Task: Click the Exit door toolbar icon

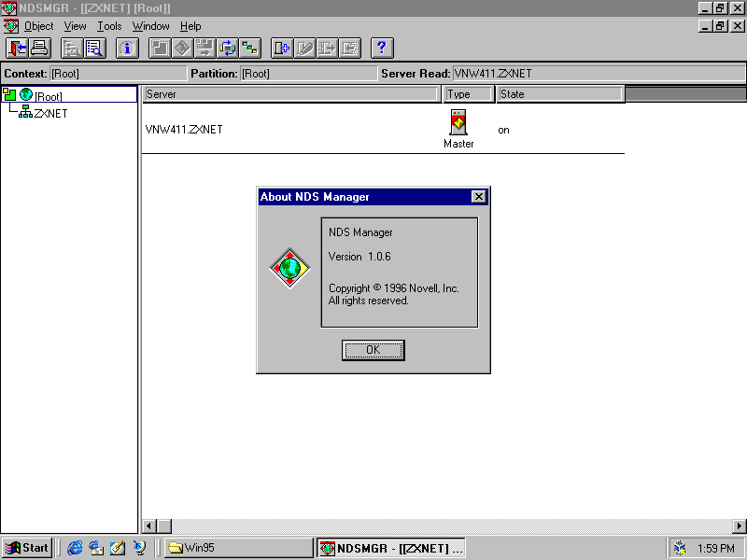Action: click(17, 49)
